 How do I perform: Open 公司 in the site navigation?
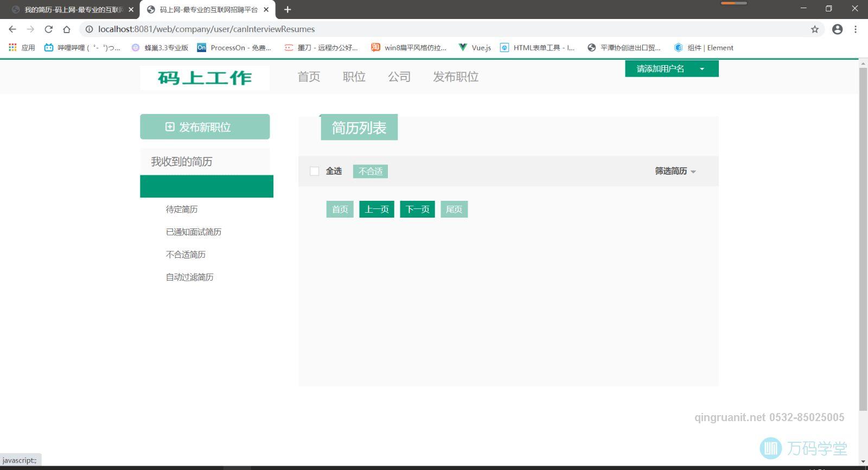tap(399, 77)
